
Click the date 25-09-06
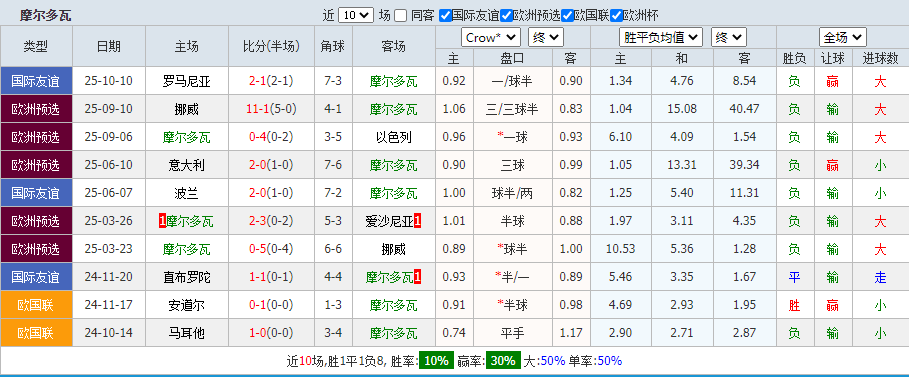[x=108, y=137]
